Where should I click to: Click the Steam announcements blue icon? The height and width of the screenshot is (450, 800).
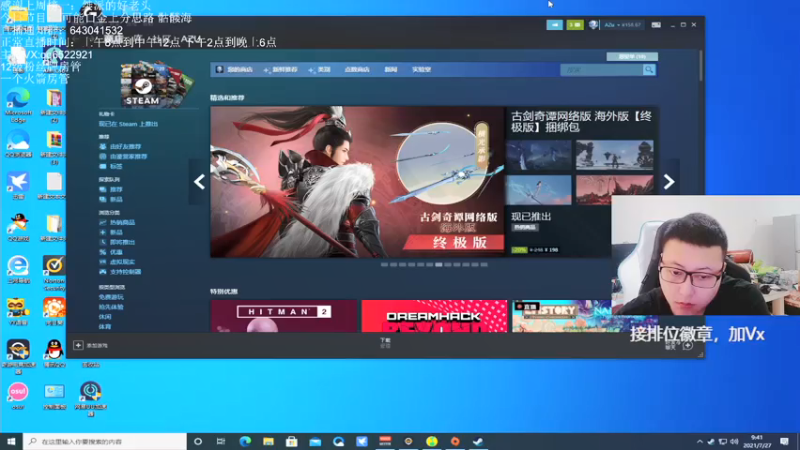click(x=554, y=24)
